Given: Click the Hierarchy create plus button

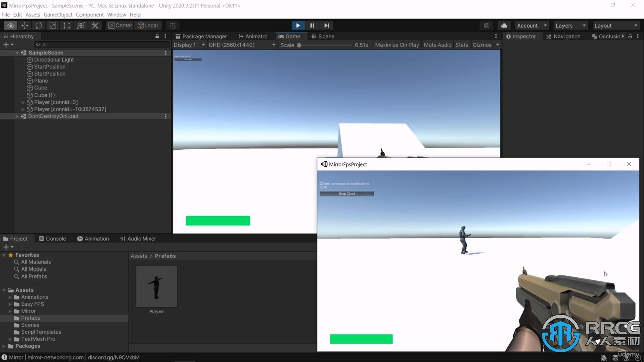Looking at the screenshot, I should point(8,45).
